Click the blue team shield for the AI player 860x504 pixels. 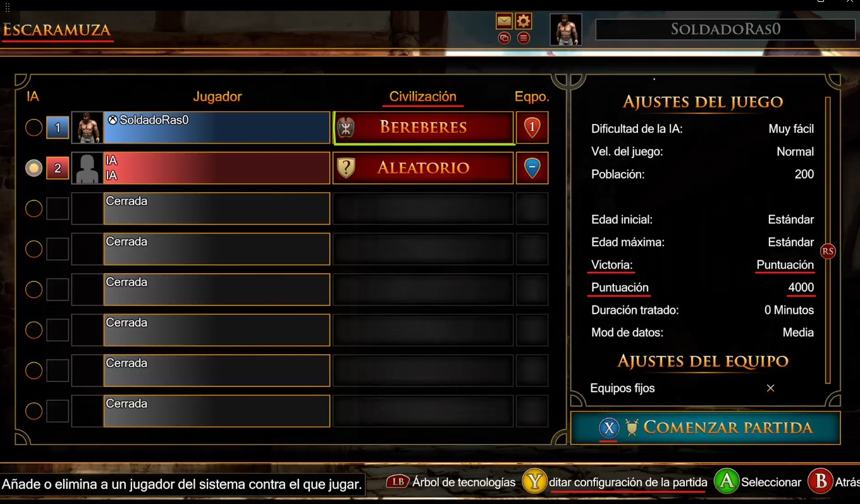tap(532, 168)
